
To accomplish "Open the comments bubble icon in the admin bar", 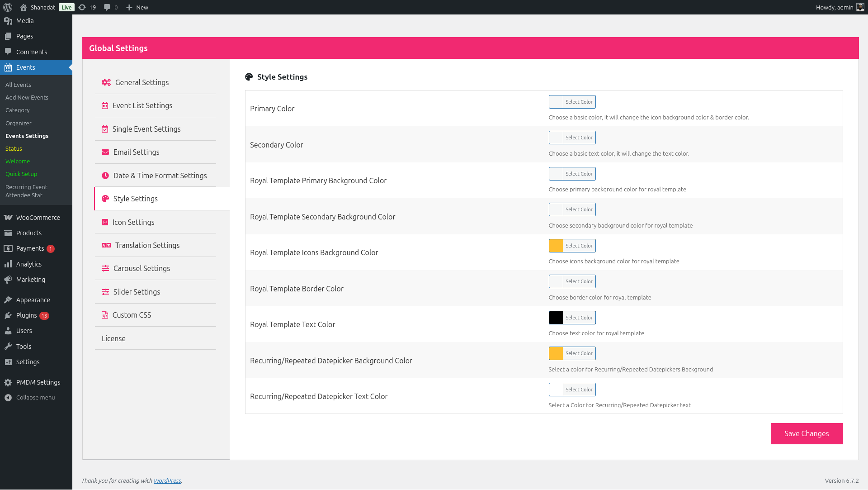I will tap(107, 7).
